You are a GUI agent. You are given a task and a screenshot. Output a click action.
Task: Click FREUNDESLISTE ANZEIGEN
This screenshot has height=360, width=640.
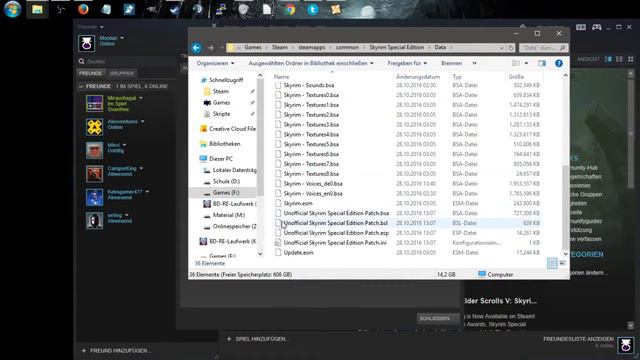tap(578, 339)
